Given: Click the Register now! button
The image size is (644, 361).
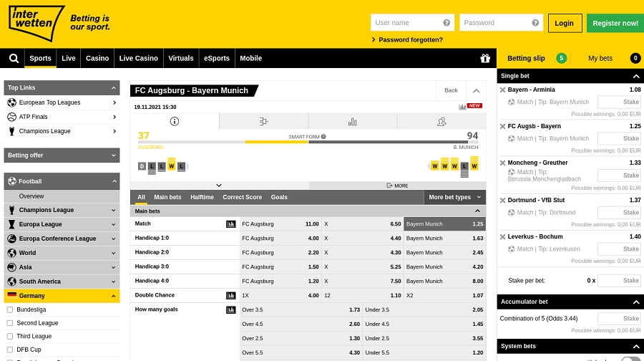Looking at the screenshot, I should (615, 23).
